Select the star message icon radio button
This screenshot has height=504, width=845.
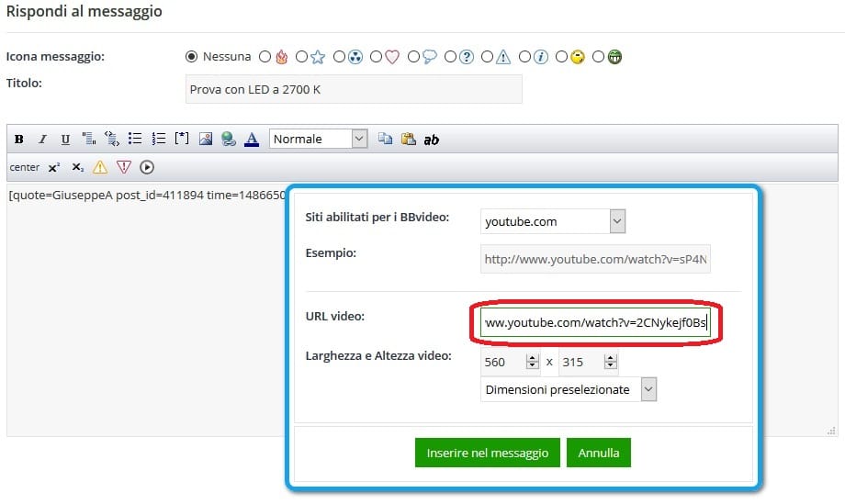[x=302, y=57]
